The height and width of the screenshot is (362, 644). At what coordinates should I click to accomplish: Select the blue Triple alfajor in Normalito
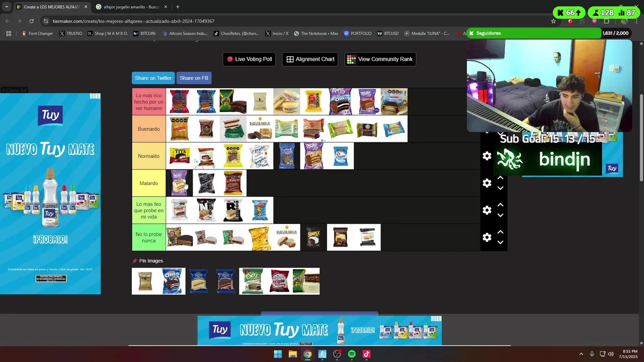coord(340,156)
